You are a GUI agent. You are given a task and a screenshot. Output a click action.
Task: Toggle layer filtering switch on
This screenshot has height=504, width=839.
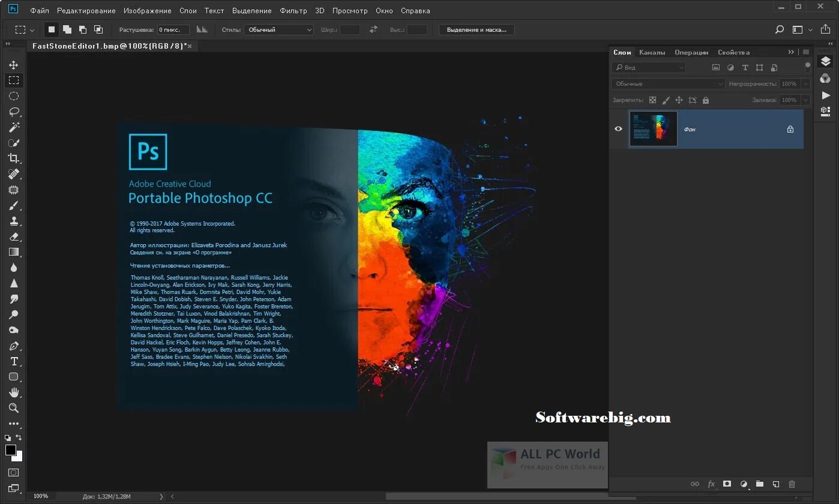pyautogui.click(x=807, y=66)
